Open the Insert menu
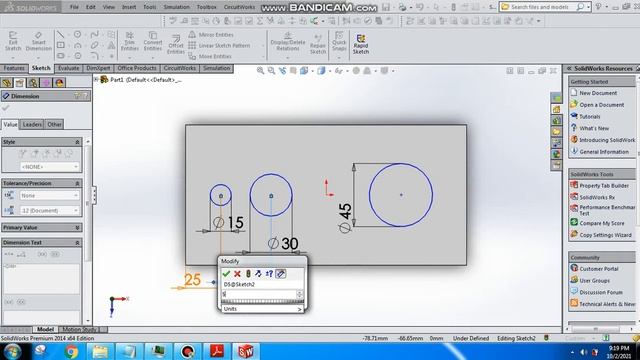Viewport: 640px width, 360px height. click(x=129, y=7)
